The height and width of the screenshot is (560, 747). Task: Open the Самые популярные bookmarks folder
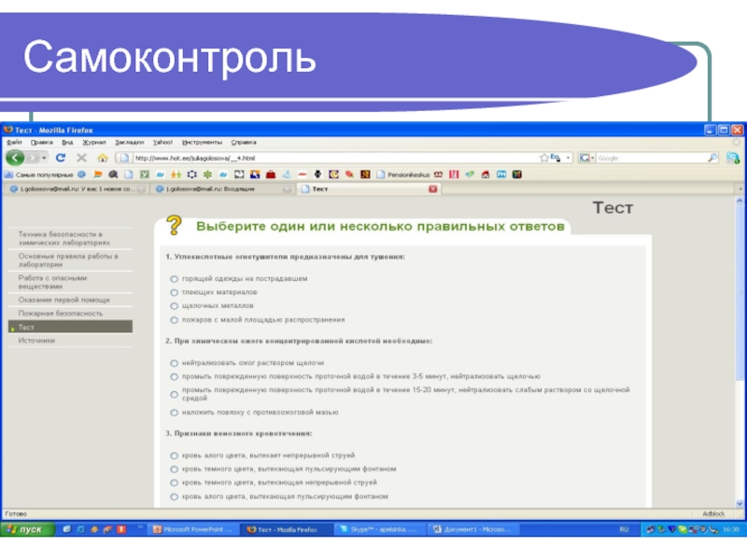coord(39,175)
